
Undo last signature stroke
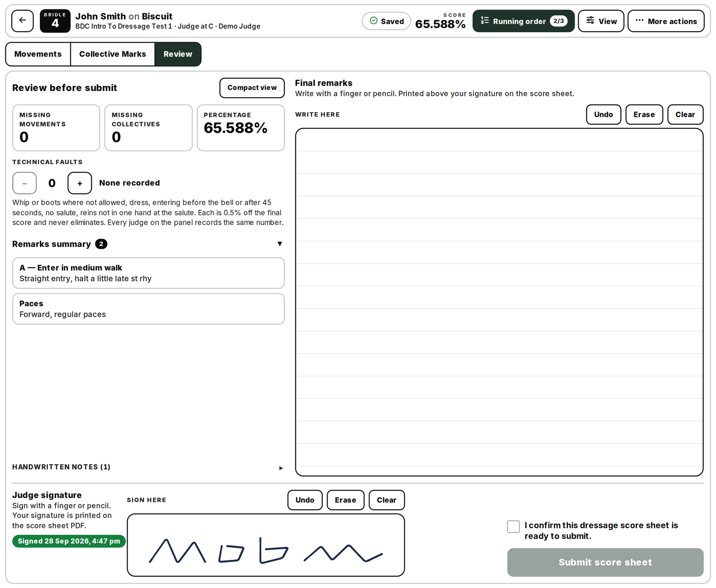(x=305, y=500)
